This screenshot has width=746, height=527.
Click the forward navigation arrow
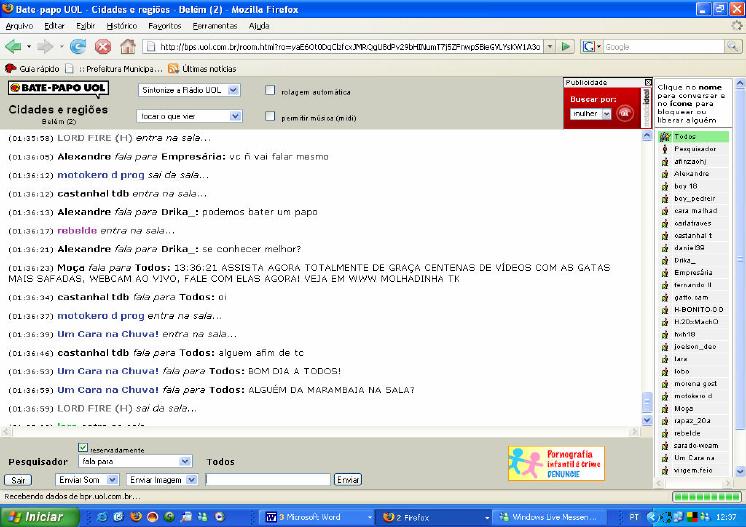[x=45, y=47]
